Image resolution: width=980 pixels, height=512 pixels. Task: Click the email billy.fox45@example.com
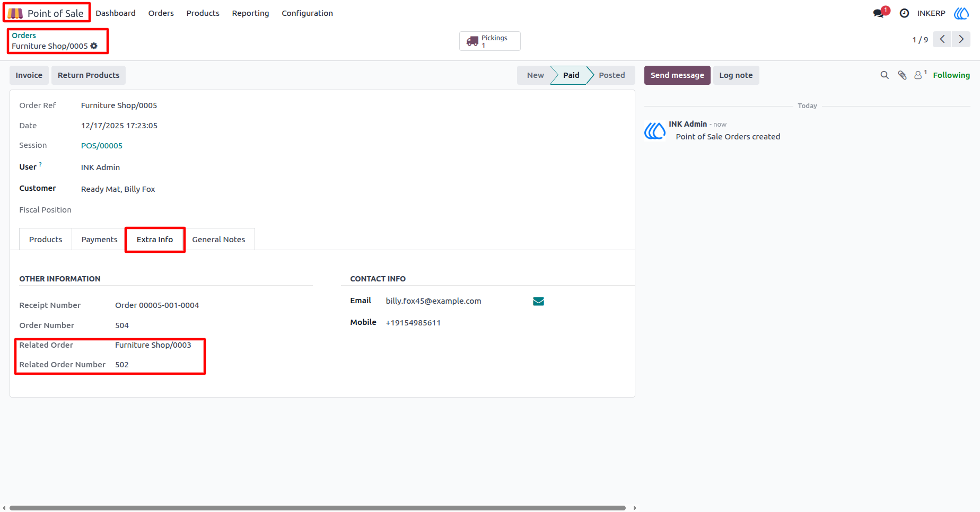433,301
